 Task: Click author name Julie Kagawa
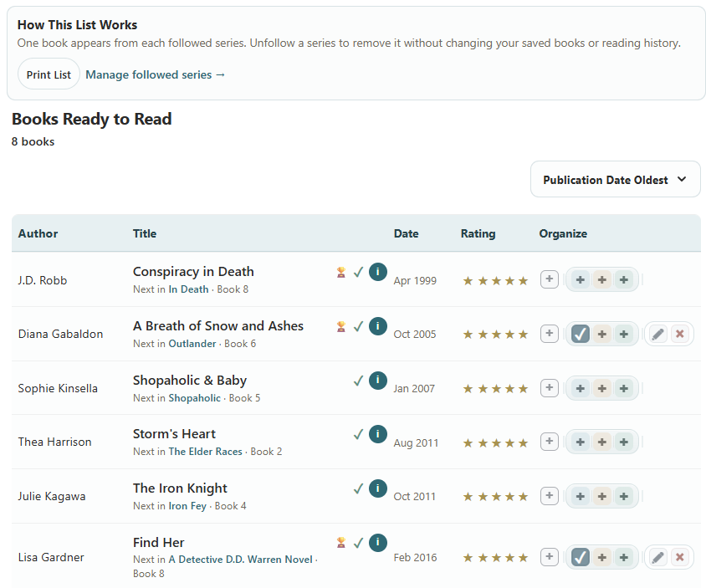[x=52, y=497]
